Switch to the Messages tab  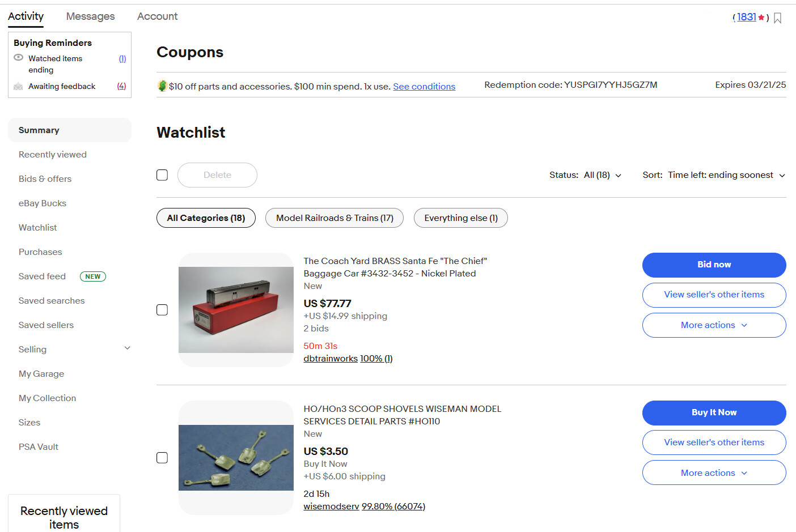90,16
